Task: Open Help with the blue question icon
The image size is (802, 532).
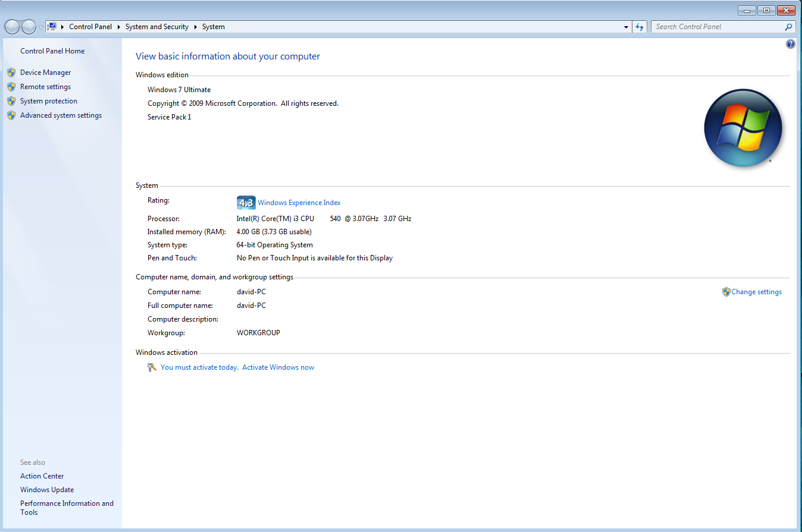Action: tap(791, 44)
